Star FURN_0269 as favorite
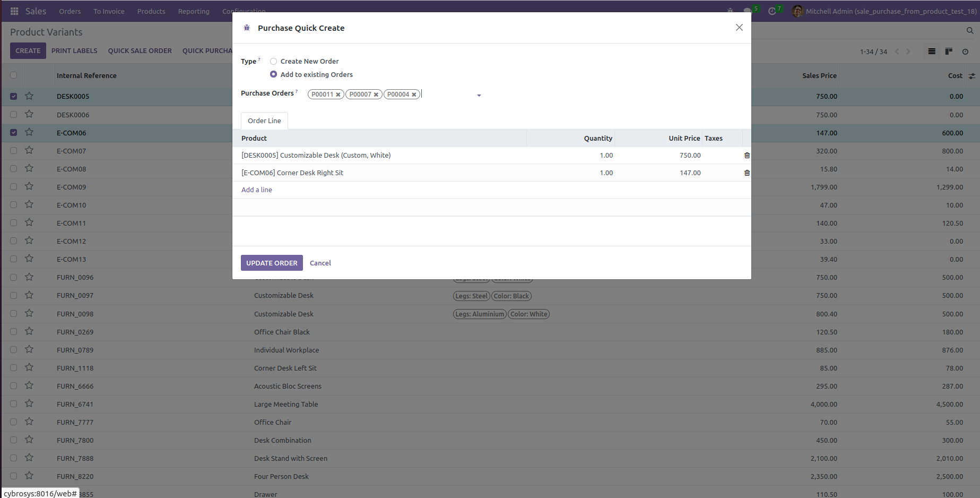 [x=29, y=331]
